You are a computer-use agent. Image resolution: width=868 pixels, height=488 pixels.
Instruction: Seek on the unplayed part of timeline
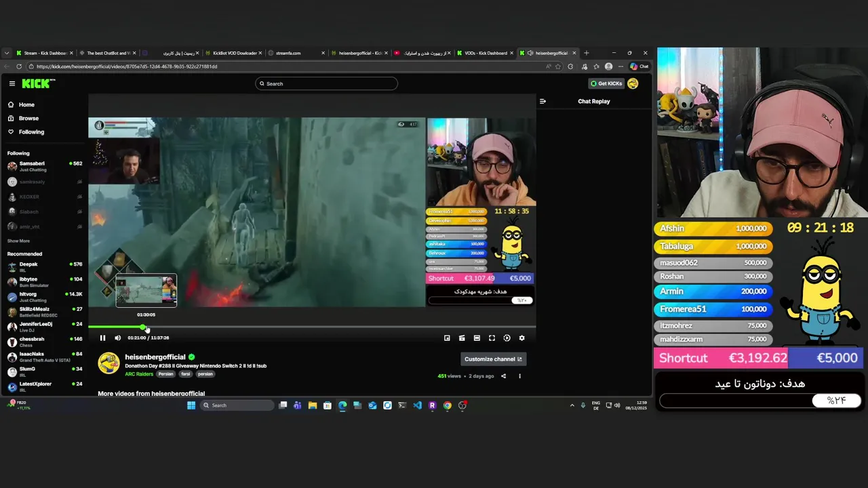click(341, 327)
